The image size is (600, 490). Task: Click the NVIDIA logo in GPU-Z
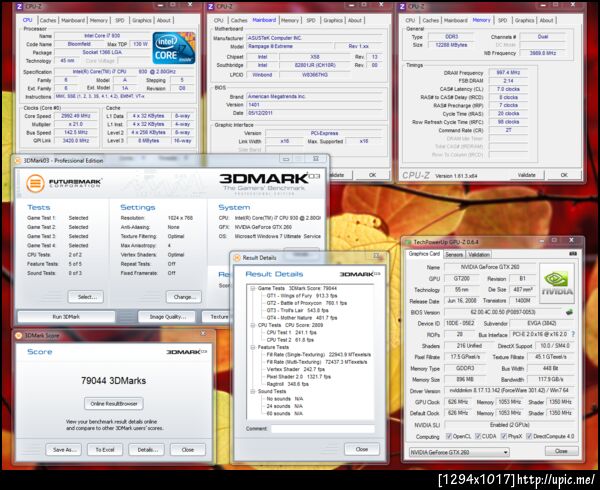tap(557, 283)
